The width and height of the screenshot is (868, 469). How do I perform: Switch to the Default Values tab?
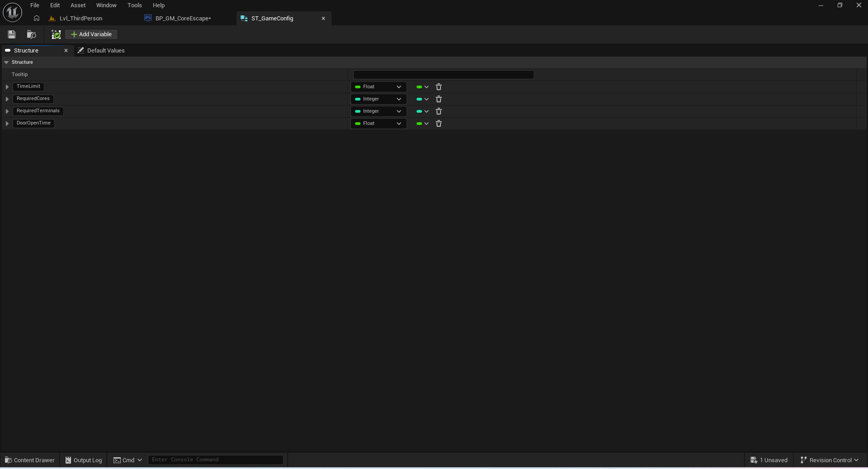click(x=101, y=51)
